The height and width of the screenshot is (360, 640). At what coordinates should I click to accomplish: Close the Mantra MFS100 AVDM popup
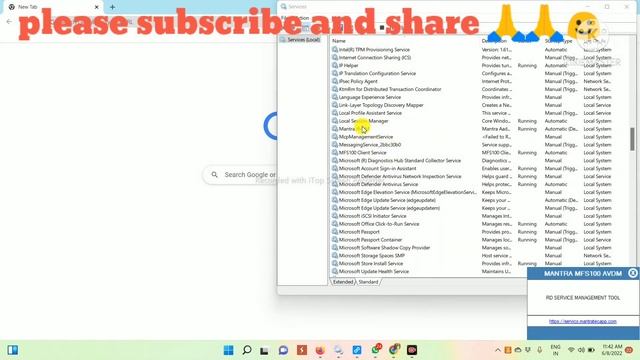(633, 273)
